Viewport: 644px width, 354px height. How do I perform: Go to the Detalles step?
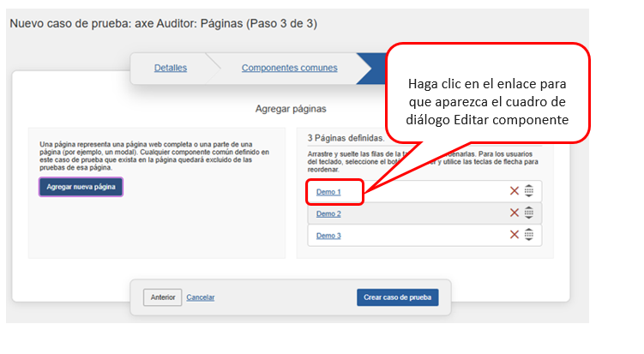coord(171,68)
